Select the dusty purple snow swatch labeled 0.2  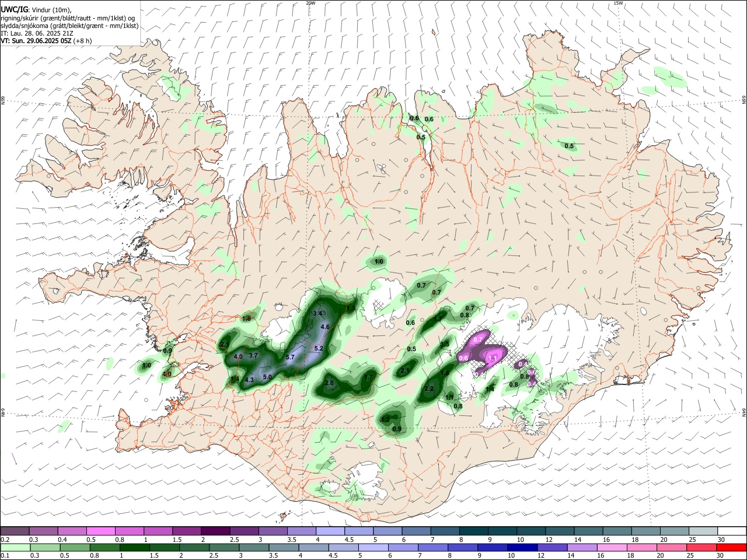coord(15,531)
